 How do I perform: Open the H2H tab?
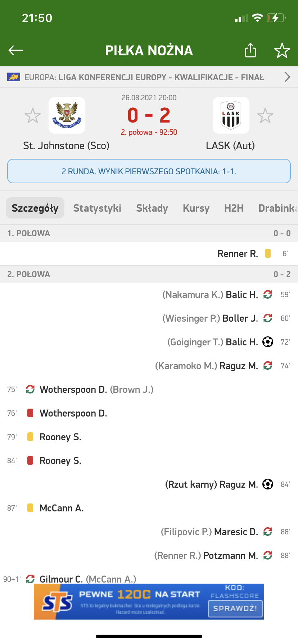click(x=234, y=208)
